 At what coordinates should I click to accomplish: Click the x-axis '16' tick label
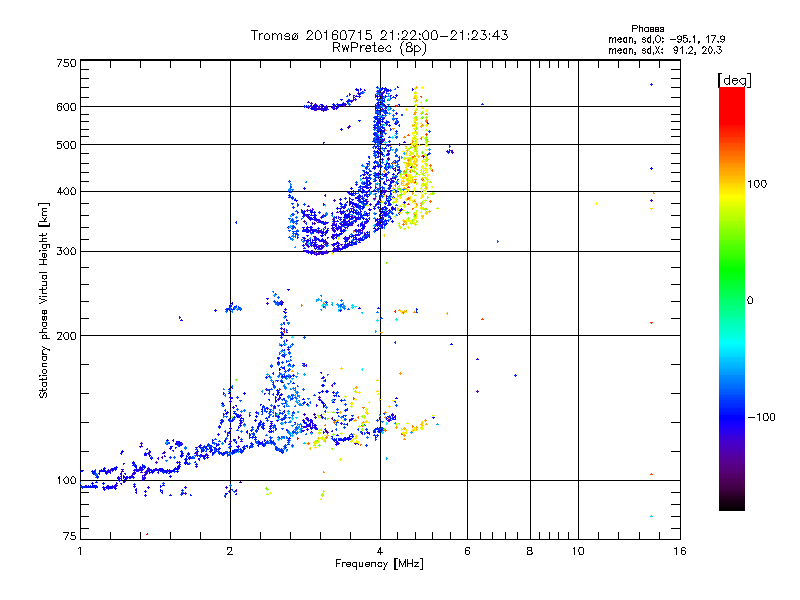click(680, 551)
